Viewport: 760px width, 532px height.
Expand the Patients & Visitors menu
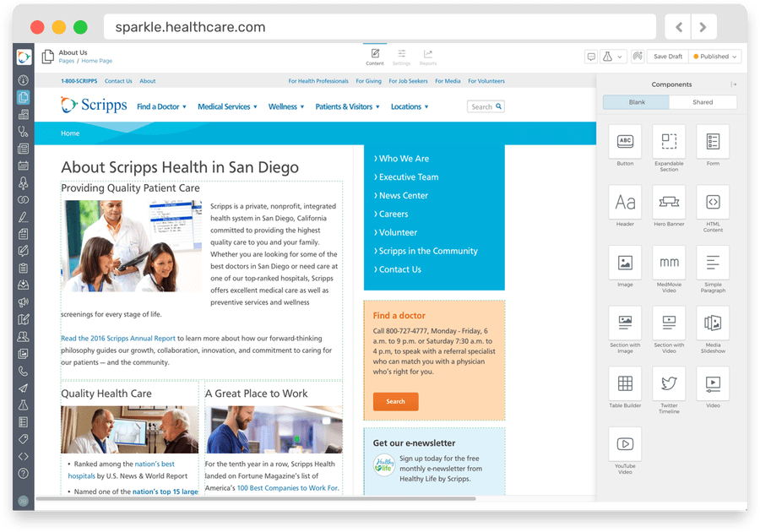click(x=347, y=106)
